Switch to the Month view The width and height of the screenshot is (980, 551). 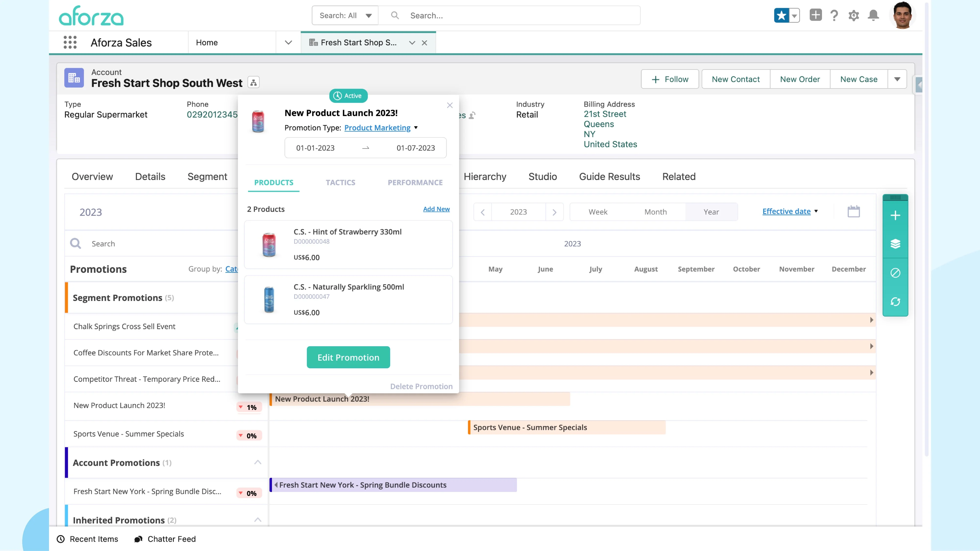tap(655, 212)
